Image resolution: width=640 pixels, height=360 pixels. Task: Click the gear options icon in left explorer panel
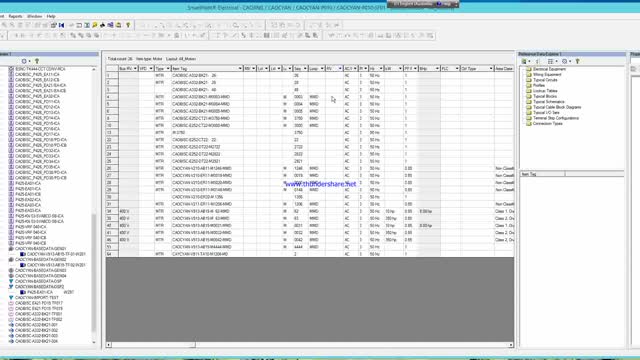tap(24, 61)
